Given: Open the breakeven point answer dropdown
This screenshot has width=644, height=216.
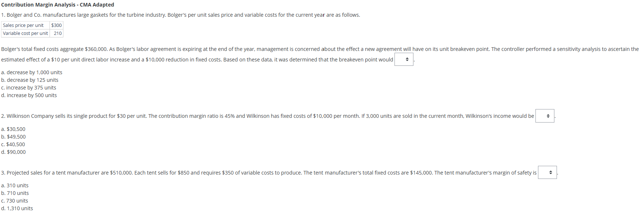Looking at the screenshot, I should coord(404,59).
